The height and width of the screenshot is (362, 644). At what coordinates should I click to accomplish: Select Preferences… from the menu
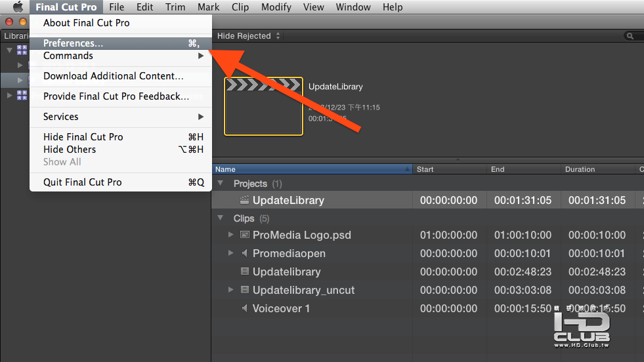click(121, 43)
